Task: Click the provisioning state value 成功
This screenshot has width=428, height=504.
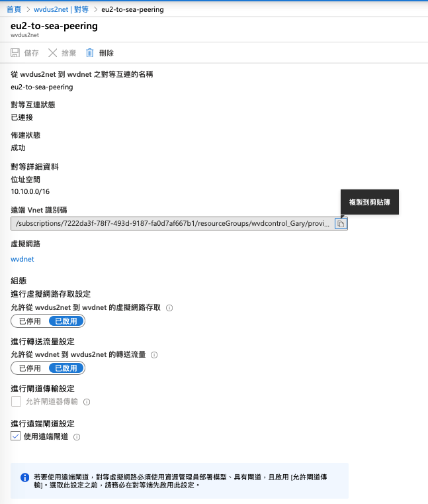Action: [x=18, y=148]
